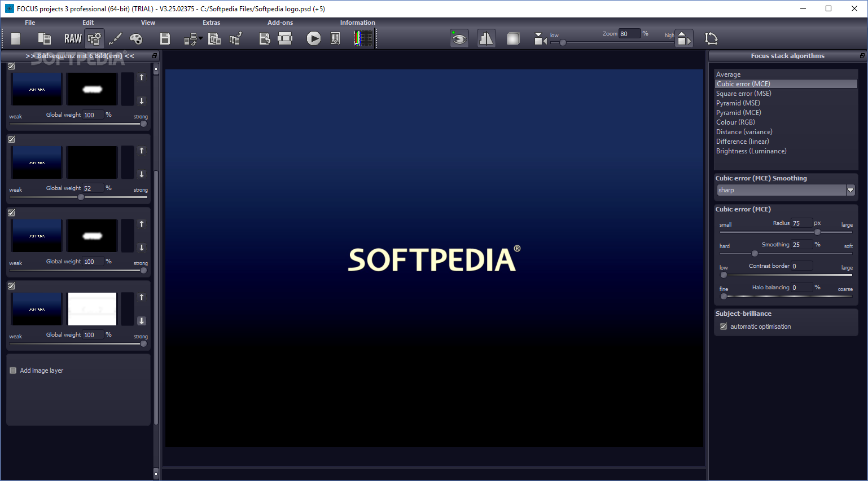Select Cubic error (MCE) algorithm
Viewport: 868px width, 481px height.
click(x=786, y=84)
